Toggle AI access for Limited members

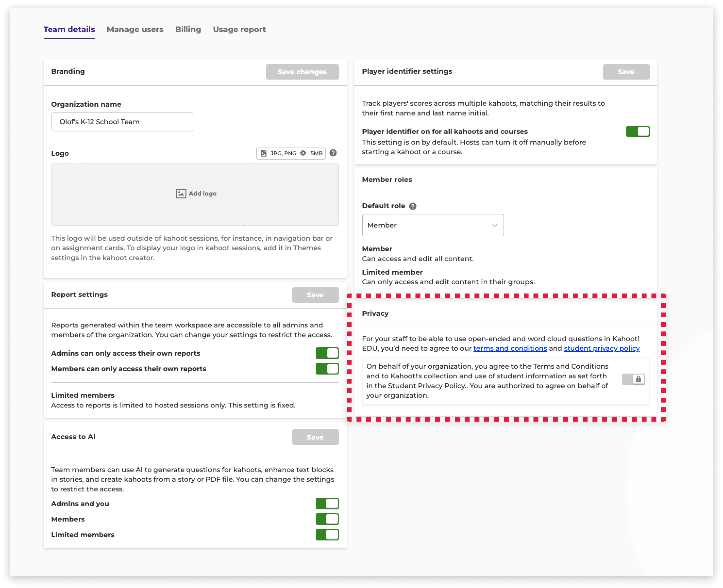point(327,535)
